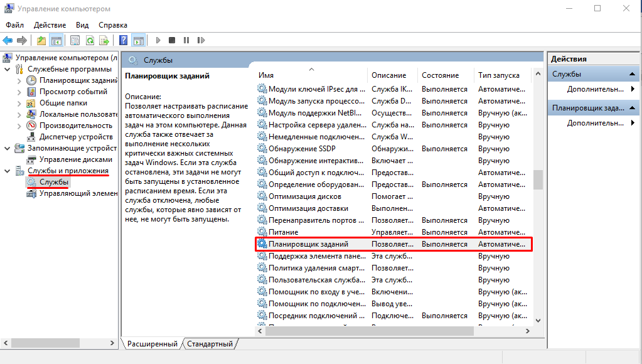Open Дополнительн... under Планировщик зада... actions
The height and width of the screenshot is (364, 642).
click(595, 123)
